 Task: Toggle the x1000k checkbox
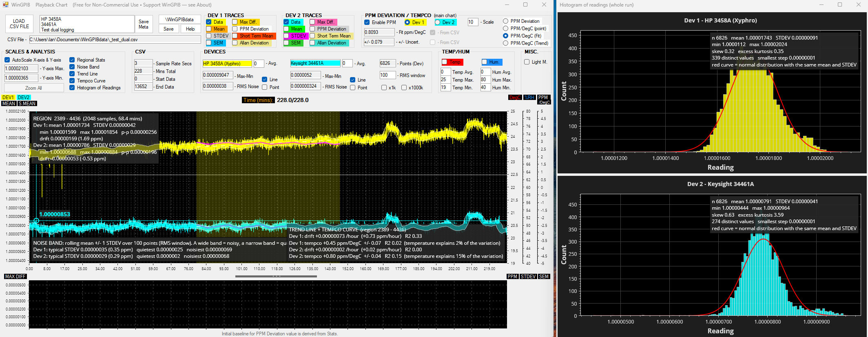click(404, 88)
